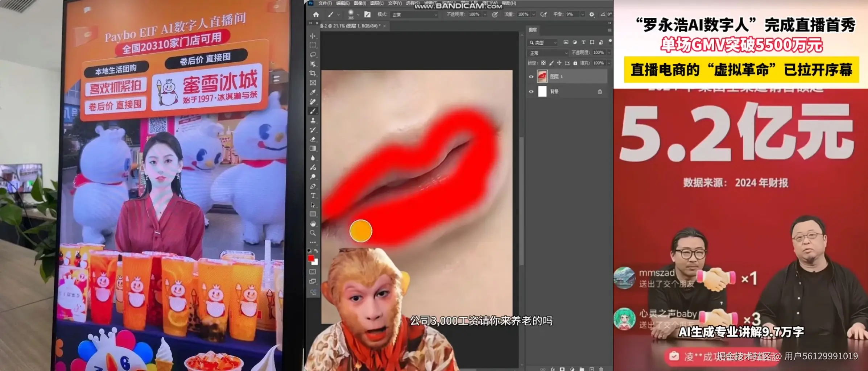868x371 pixels.
Task: Click the red foreground color swatch
Action: pos(311,258)
